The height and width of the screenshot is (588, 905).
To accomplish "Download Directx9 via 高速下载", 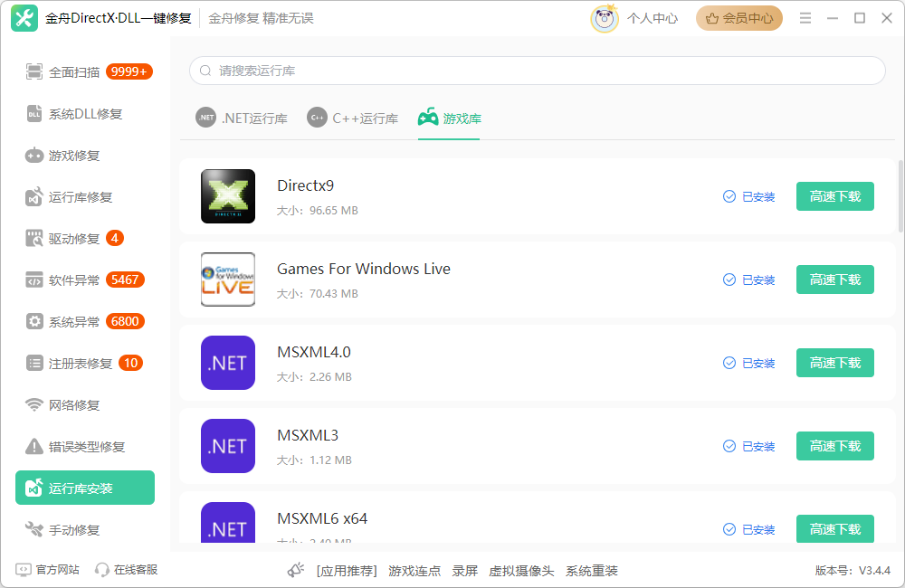I will tap(834, 196).
